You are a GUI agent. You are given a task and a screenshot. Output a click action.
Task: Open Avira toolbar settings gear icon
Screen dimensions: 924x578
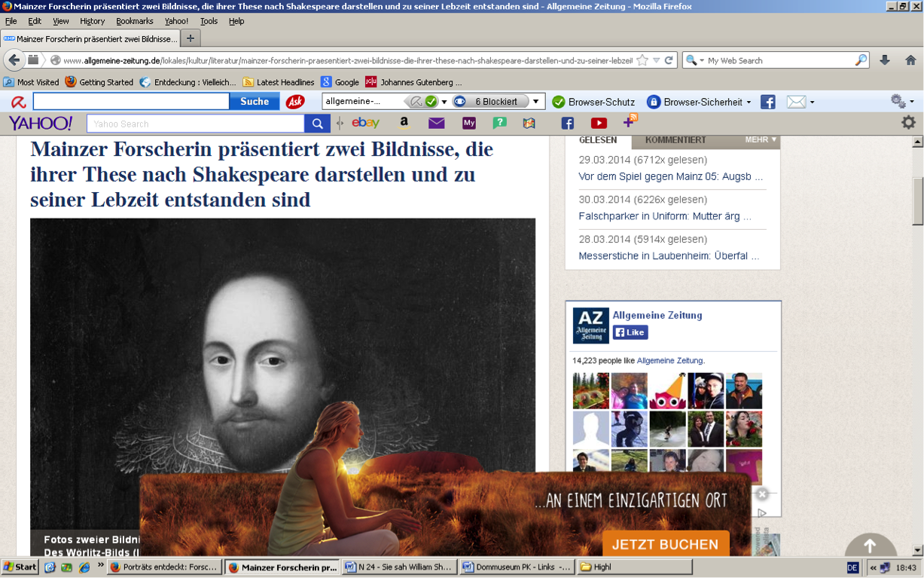[898, 101]
